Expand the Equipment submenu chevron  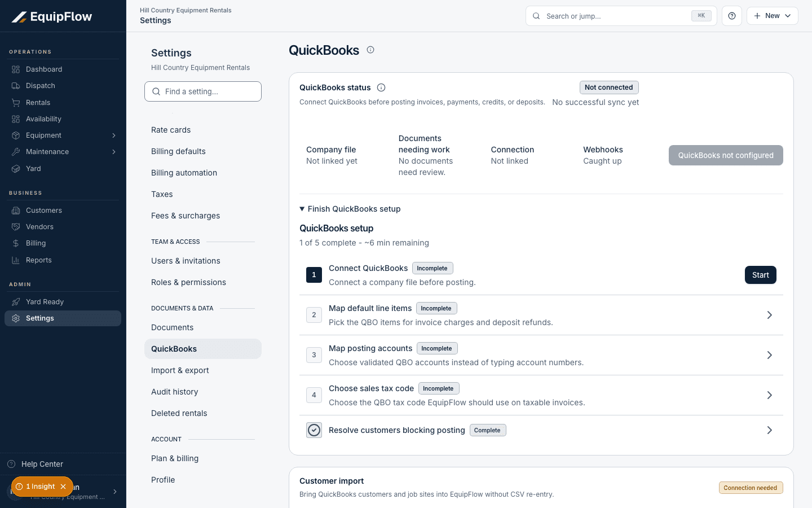pos(114,135)
